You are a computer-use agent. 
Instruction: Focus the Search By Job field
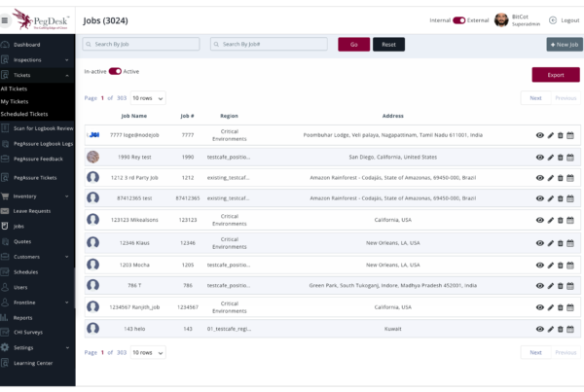click(x=141, y=44)
